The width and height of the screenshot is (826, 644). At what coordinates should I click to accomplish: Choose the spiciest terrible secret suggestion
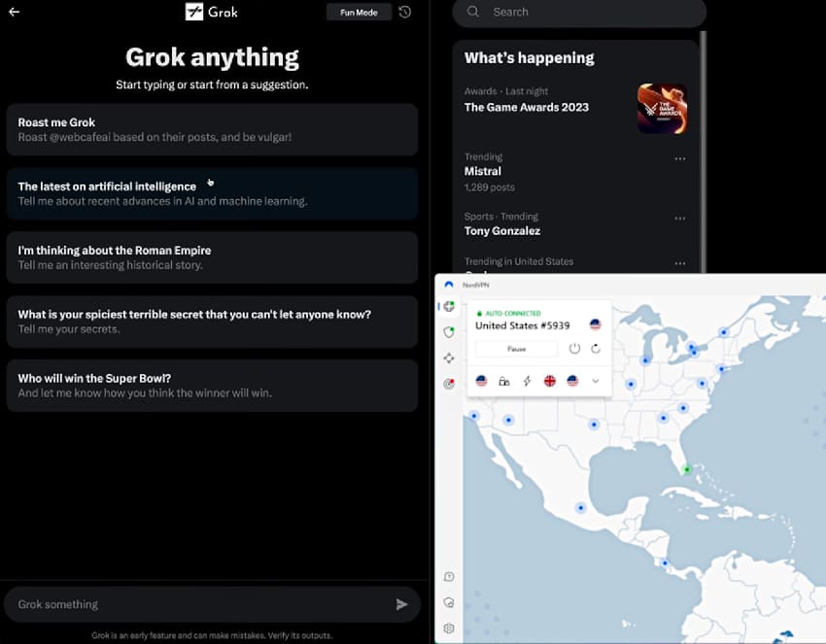point(212,322)
